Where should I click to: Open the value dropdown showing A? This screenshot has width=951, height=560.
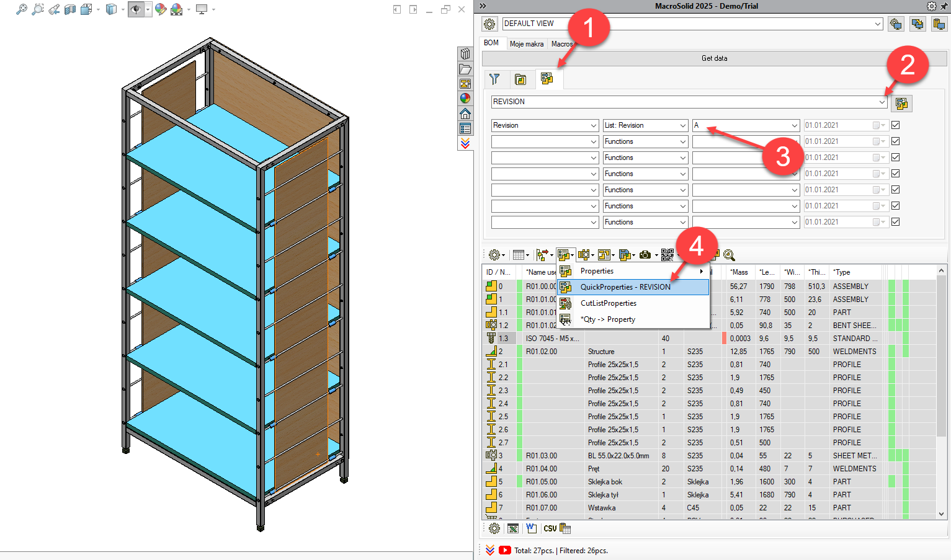795,125
